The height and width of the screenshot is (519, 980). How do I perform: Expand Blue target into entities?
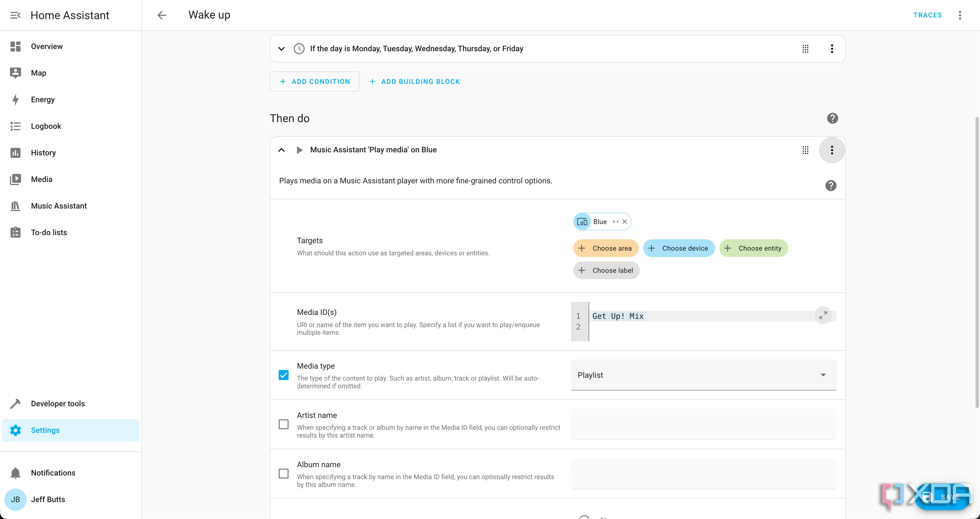[615, 222]
